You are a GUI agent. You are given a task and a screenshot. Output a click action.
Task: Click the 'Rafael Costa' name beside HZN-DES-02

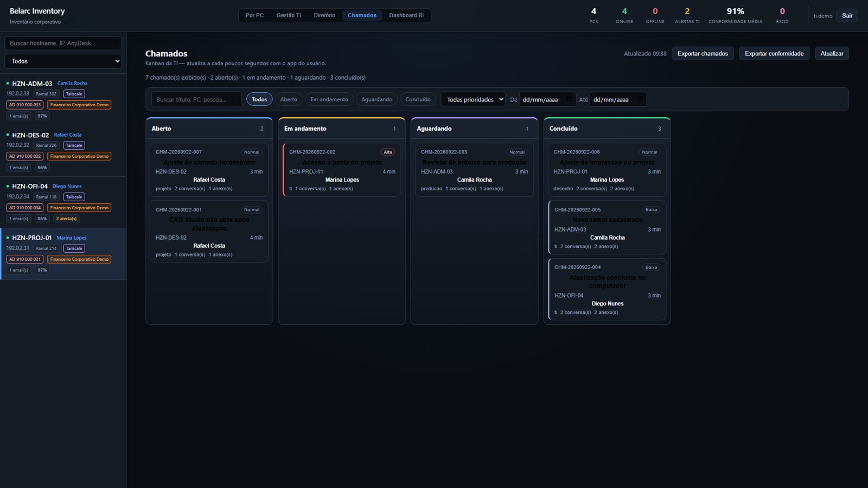point(68,135)
